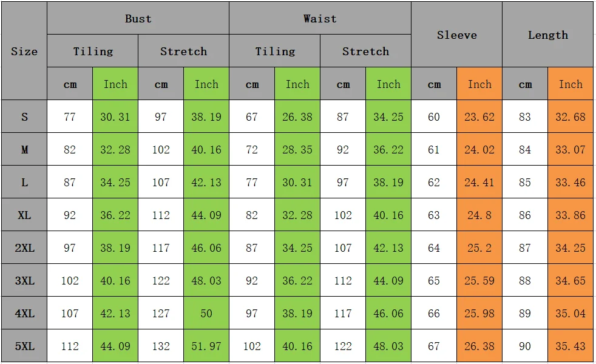Click the Waist header cell
This screenshot has height=364, width=596.
click(320, 18)
